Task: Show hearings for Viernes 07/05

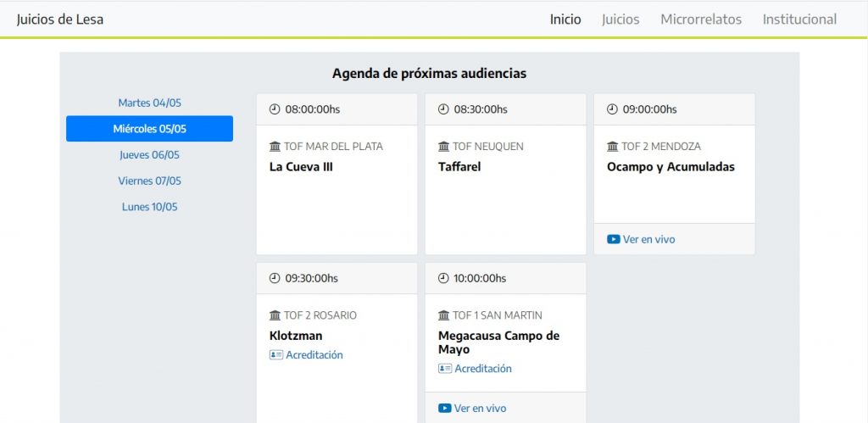Action: click(149, 181)
